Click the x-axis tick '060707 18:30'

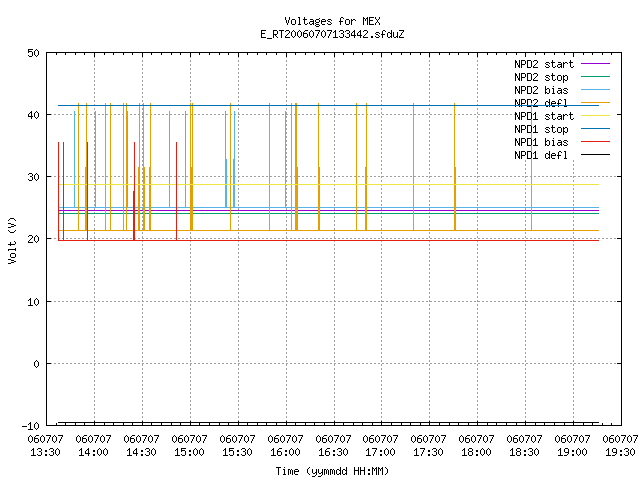tap(524, 446)
